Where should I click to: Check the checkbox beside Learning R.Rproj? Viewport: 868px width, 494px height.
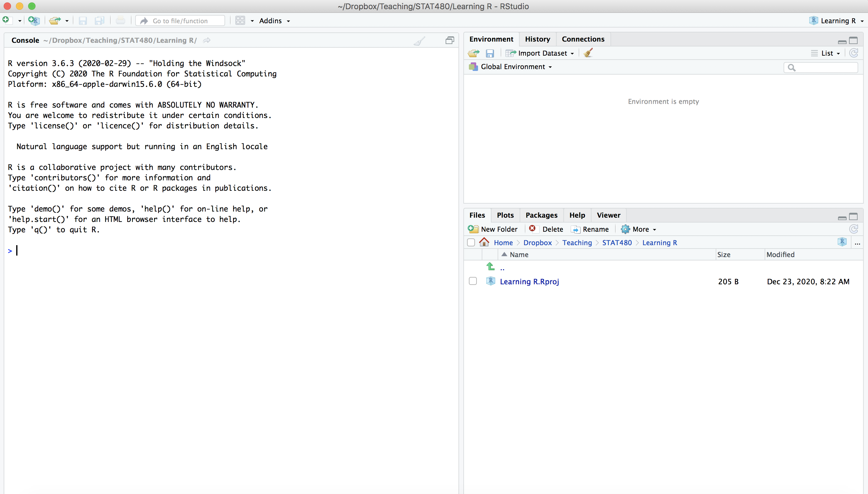473,281
